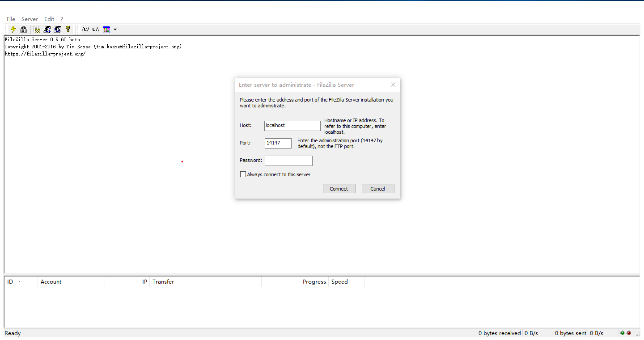The width and height of the screenshot is (644, 340).
Task: Click the red status LED in status bar
Action: click(628, 333)
